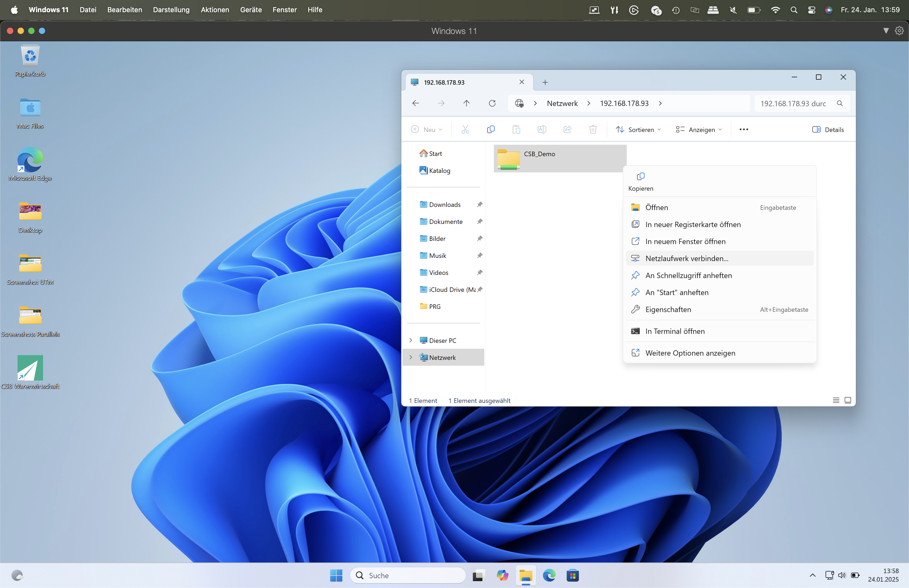The width and height of the screenshot is (909, 588).
Task: Expand chevron after 192.168.178.93 in address bar
Action: tap(660, 103)
